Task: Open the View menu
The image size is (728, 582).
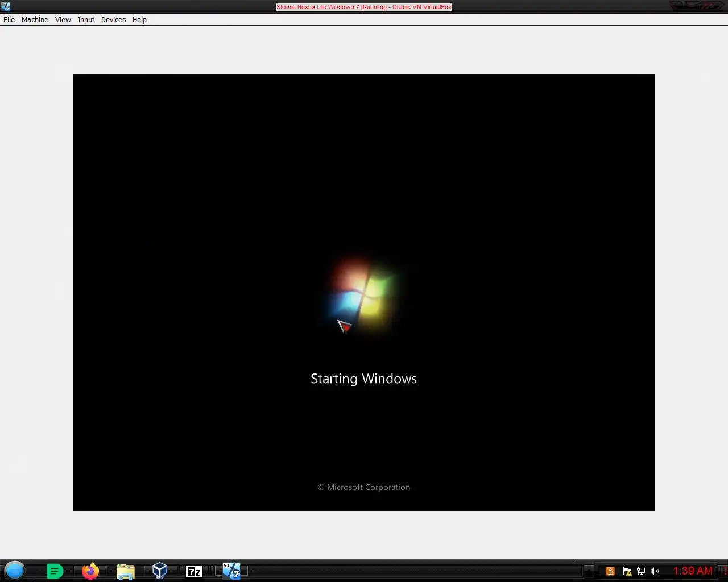Action: pos(63,19)
